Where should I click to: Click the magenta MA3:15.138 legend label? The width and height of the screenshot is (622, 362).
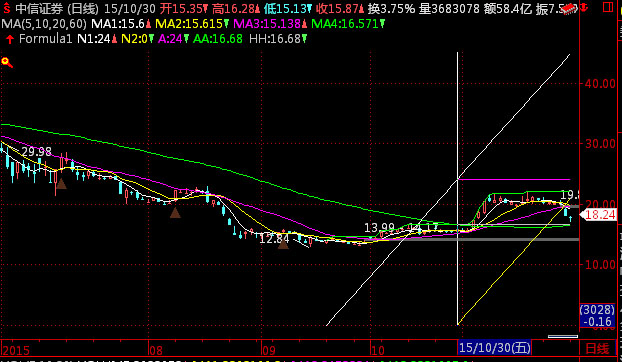tap(267, 24)
